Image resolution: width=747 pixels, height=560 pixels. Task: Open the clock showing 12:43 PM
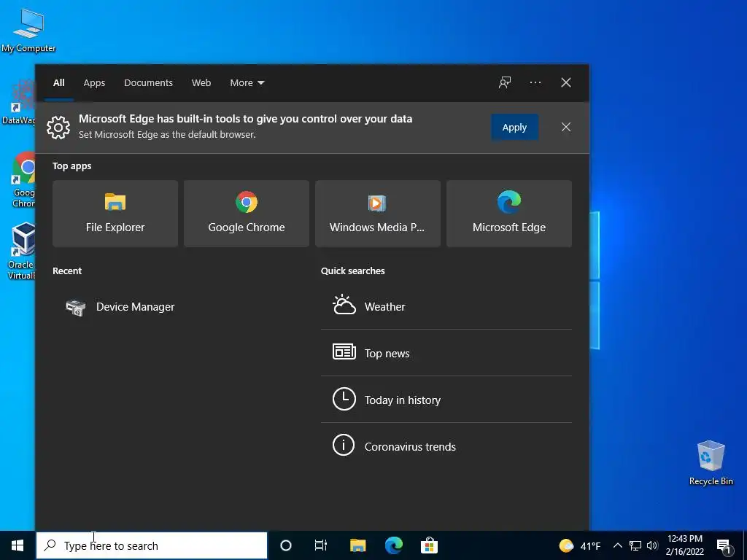pos(684,545)
